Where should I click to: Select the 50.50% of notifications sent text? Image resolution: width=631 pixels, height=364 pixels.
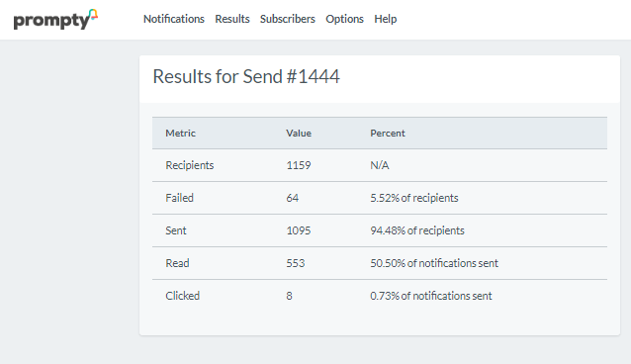pos(434,263)
